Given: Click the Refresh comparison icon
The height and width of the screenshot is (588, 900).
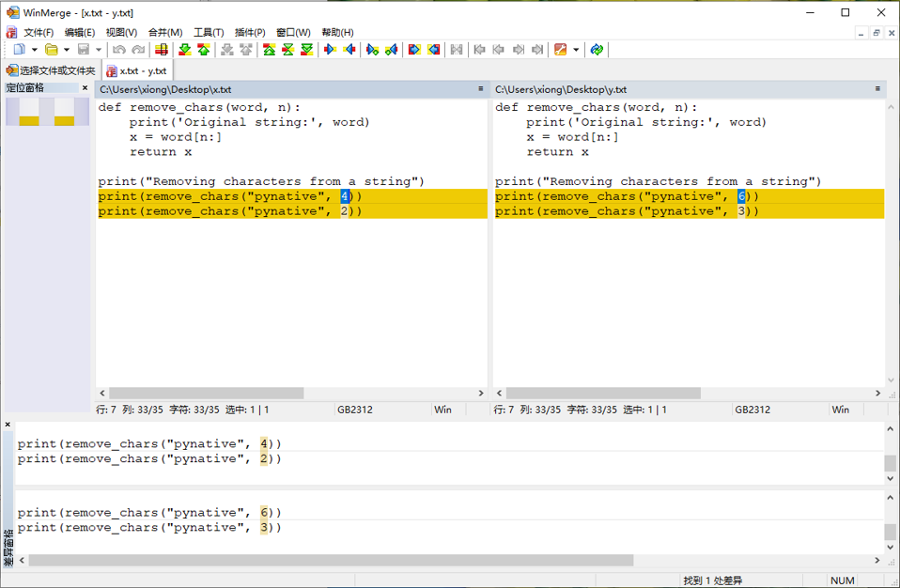Looking at the screenshot, I should (597, 50).
